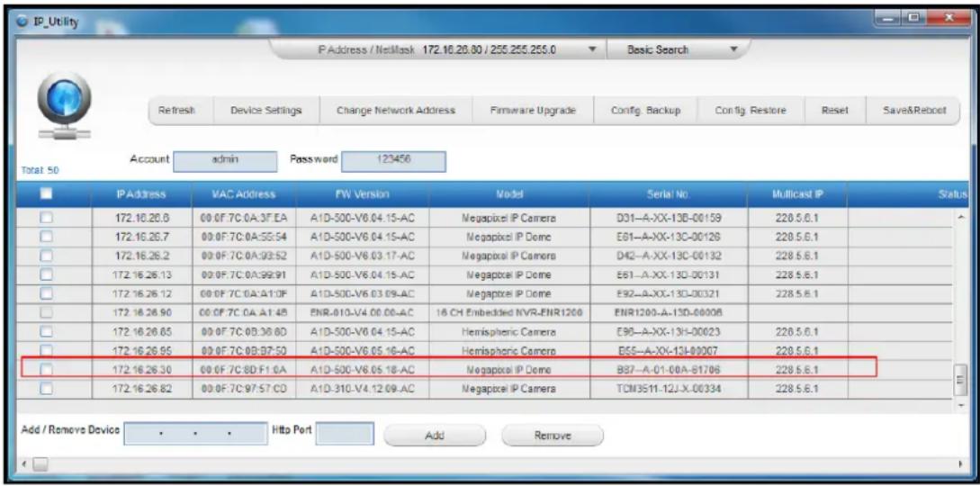Click Config. Backup
Screen dimensions: 980x486
pyautogui.click(x=645, y=111)
